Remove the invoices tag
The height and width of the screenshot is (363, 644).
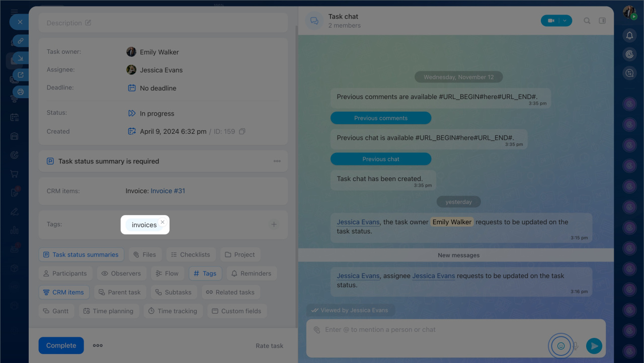click(x=163, y=222)
